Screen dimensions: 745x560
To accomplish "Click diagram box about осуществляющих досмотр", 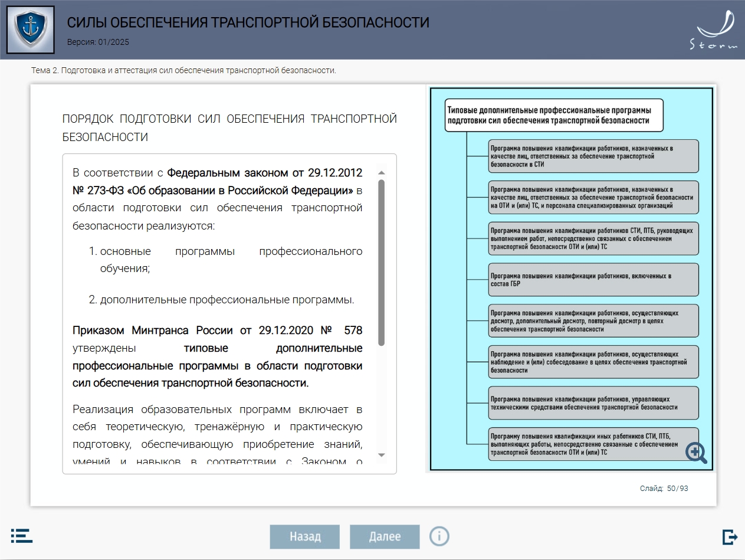I will click(594, 321).
